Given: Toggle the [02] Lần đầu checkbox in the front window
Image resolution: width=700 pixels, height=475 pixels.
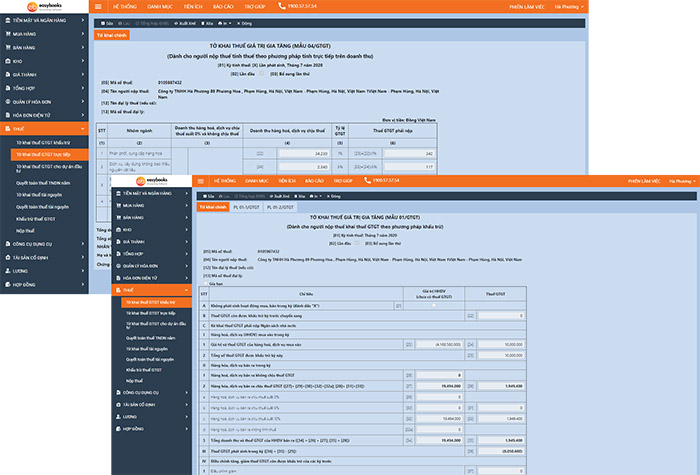Looking at the screenshot, I should tap(357, 243).
